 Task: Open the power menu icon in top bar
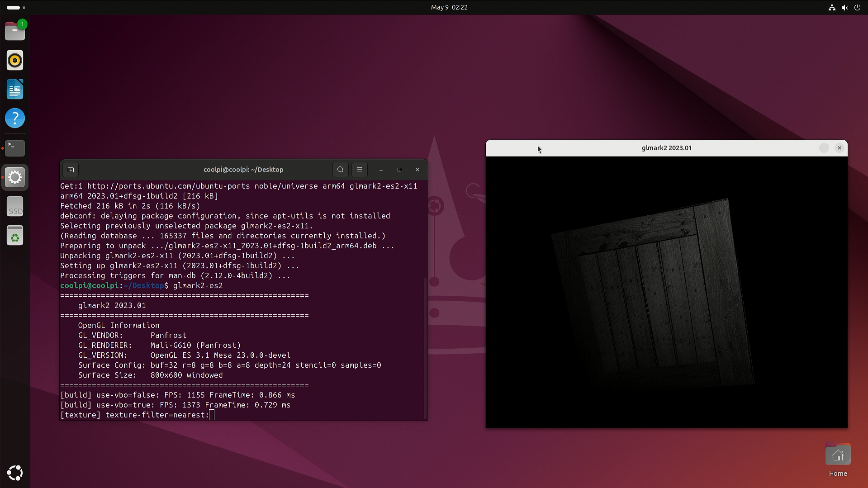pyautogui.click(x=857, y=7)
